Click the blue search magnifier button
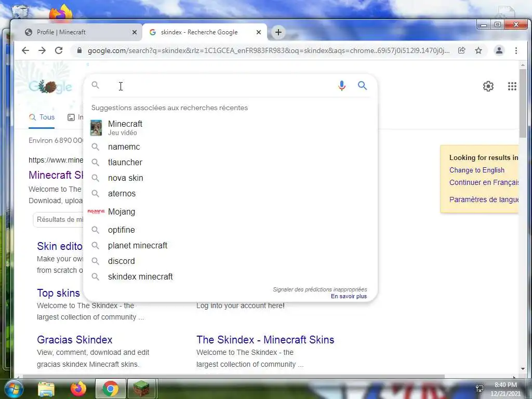The height and width of the screenshot is (399, 532). (x=362, y=86)
